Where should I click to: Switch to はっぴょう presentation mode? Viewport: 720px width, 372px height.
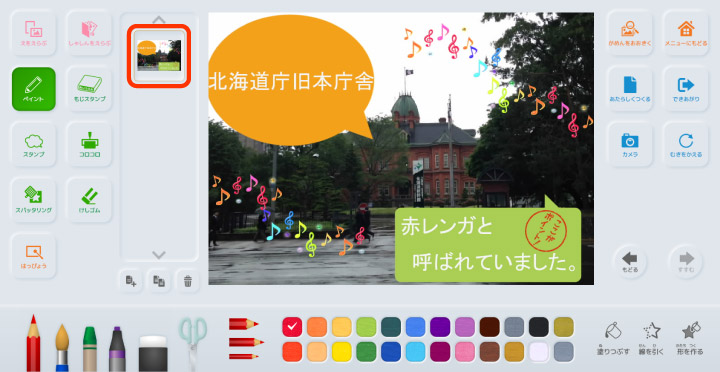click(34, 256)
